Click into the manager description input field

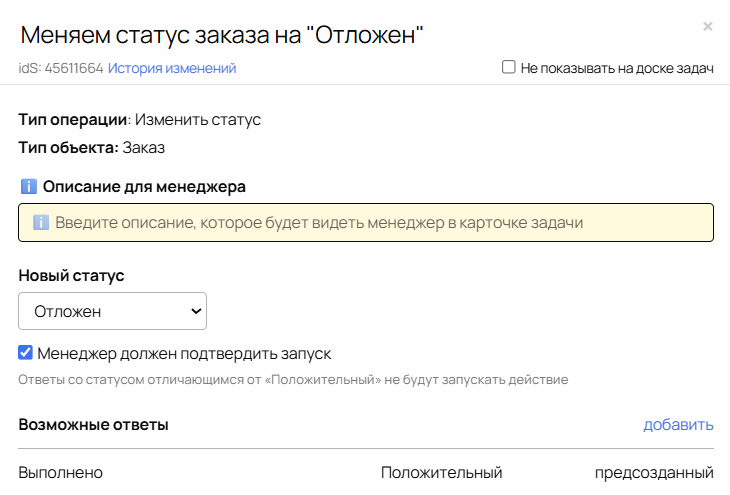(365, 222)
